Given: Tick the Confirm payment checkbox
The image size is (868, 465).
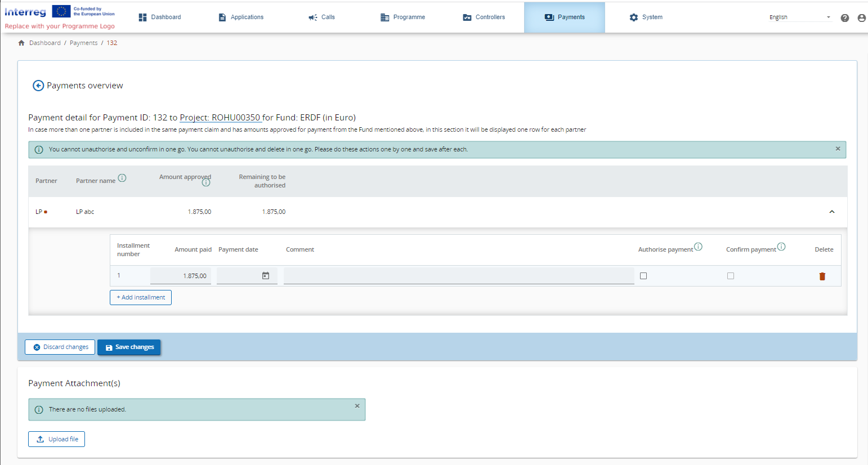Looking at the screenshot, I should (731, 276).
